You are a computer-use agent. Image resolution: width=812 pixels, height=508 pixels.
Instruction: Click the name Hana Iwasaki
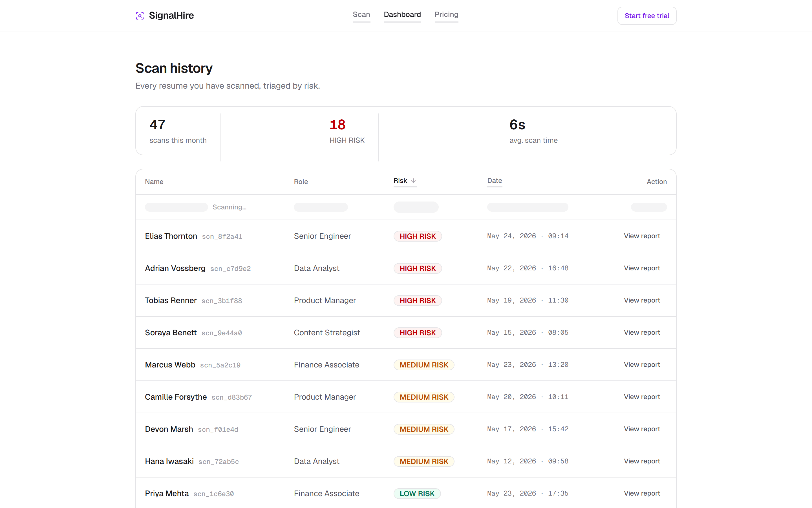click(x=169, y=461)
